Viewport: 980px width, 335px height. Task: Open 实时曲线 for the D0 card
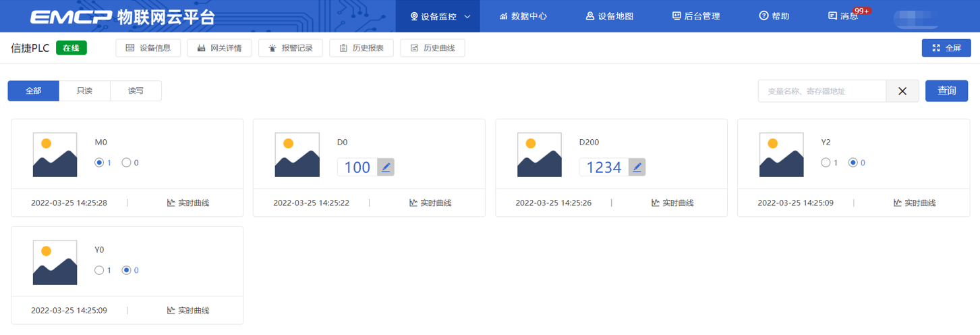[x=430, y=203]
